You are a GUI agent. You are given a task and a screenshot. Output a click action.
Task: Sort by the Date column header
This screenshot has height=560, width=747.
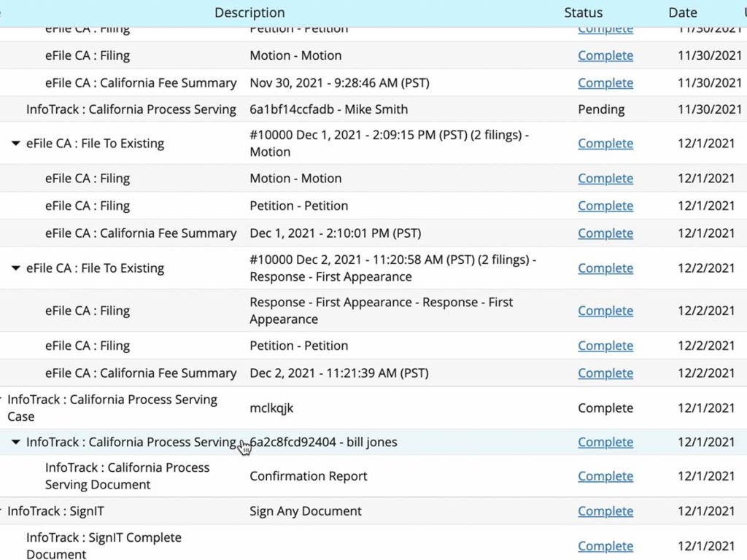point(683,12)
